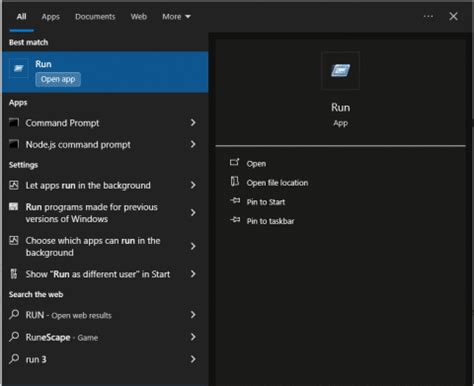Viewport: 474px width, 386px height.
Task: Click the Node.js command prompt icon
Action: 14,145
